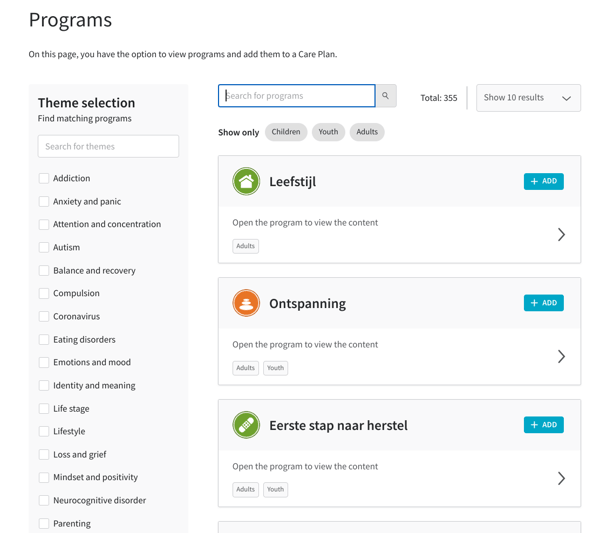Check Balance and recovery theme
Image resolution: width=600 pixels, height=533 pixels.
[44, 271]
